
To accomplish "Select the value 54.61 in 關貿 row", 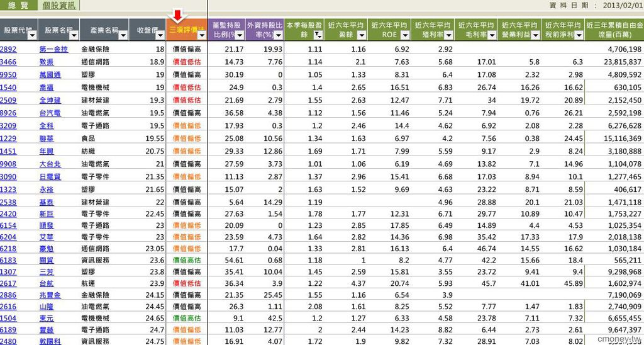I will click(235, 260).
